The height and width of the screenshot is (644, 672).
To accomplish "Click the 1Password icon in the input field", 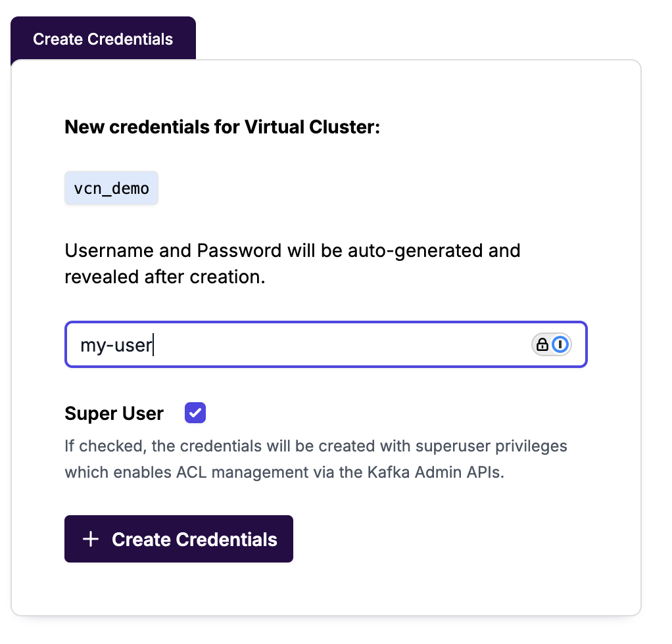I will pyautogui.click(x=560, y=344).
